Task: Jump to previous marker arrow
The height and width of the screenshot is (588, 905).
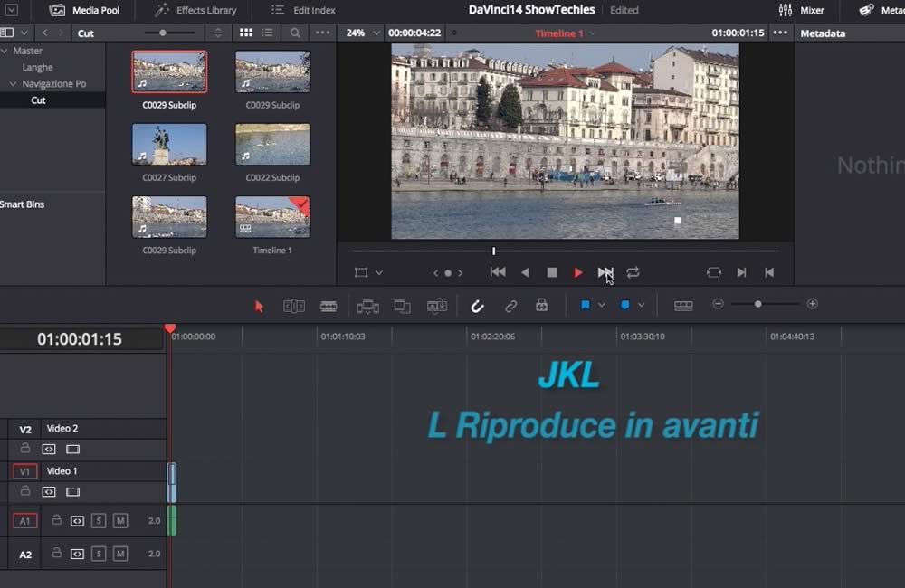Action: (x=436, y=273)
